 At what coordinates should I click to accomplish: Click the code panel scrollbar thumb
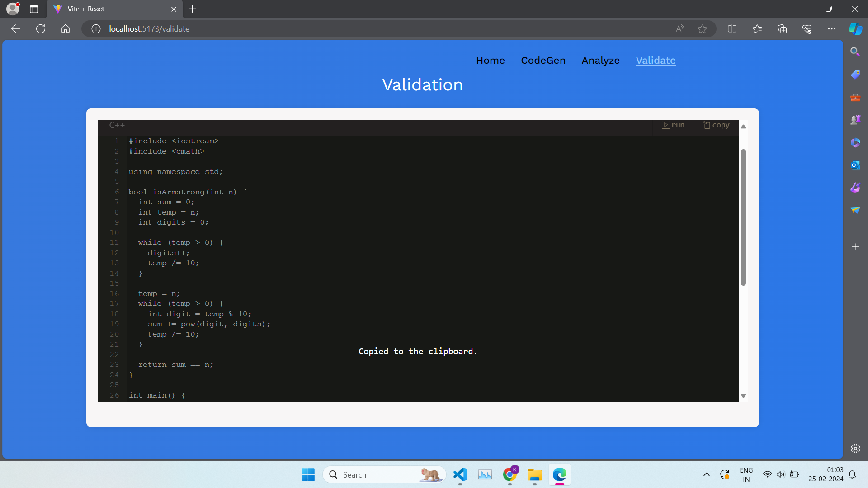point(743,217)
